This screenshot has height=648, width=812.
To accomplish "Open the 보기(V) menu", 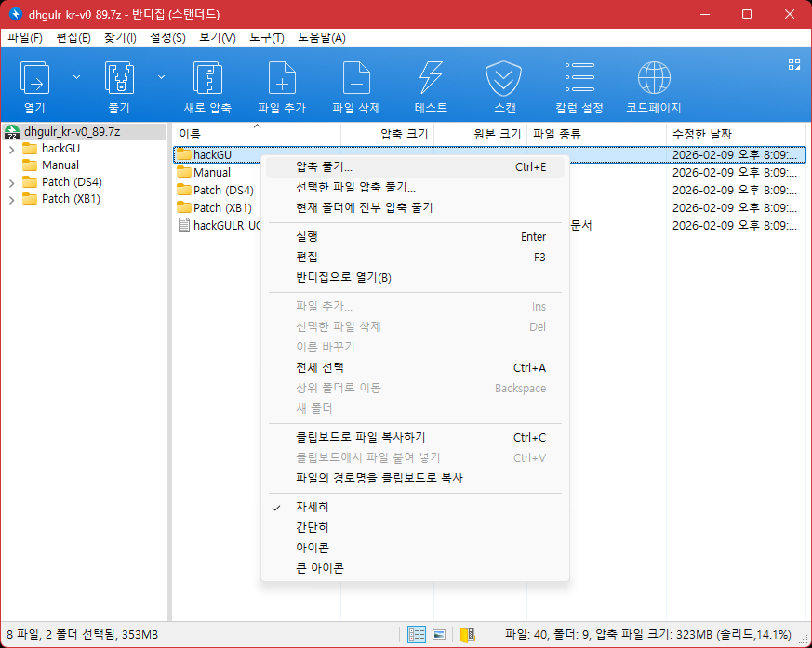I will click(x=218, y=38).
